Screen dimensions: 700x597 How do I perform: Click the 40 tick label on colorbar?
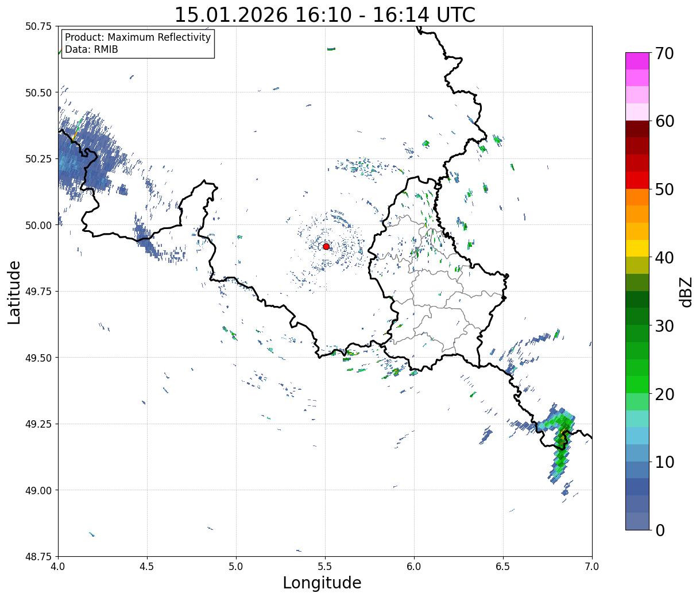[664, 258]
